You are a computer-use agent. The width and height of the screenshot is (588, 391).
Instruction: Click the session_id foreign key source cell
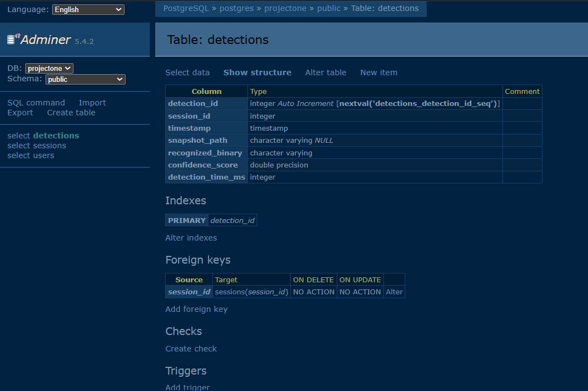coord(189,292)
